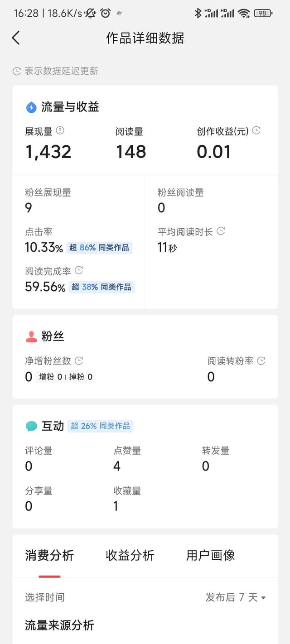The height and width of the screenshot is (644, 290).
Task: Tap the red person icon beside 粉丝
Action: 30,336
